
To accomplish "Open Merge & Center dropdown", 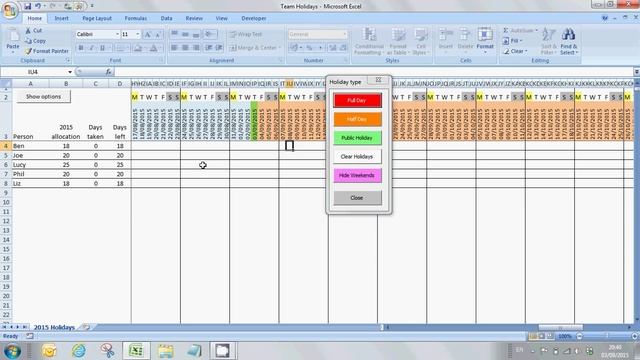I will pos(280,48).
